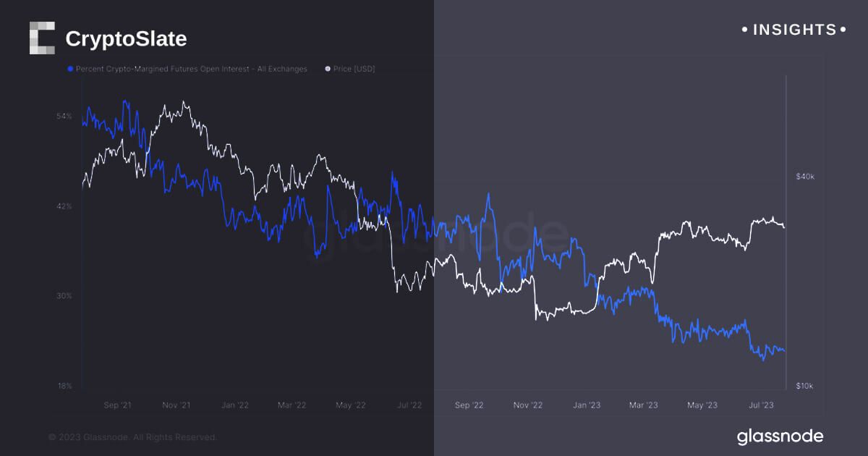Click the 30% left axis label
868x456 pixels.
tap(64, 296)
